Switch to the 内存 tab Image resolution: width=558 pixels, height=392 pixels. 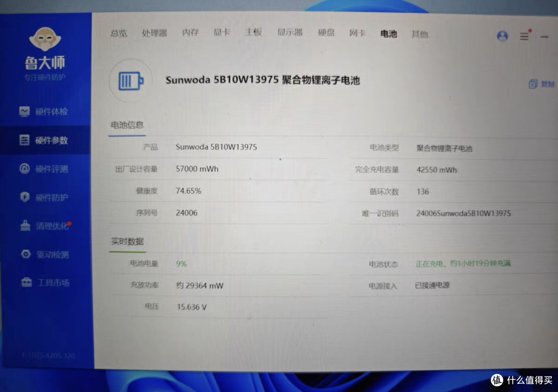point(190,33)
